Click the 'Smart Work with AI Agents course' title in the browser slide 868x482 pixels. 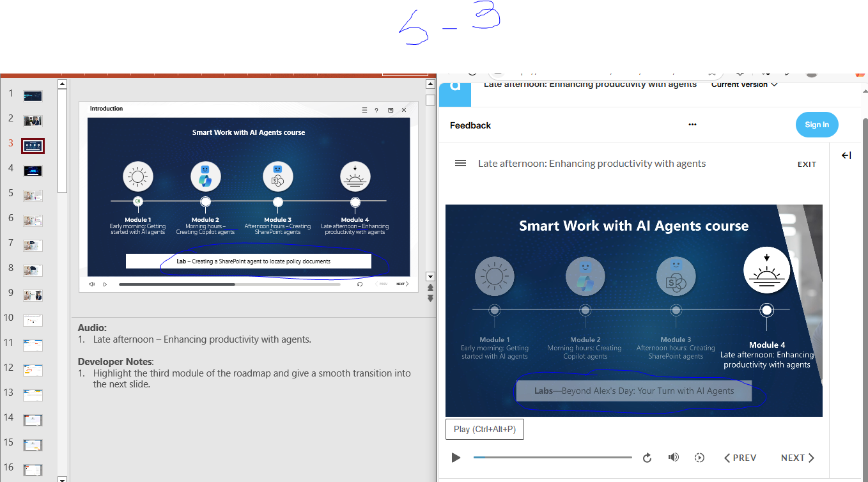(x=633, y=226)
